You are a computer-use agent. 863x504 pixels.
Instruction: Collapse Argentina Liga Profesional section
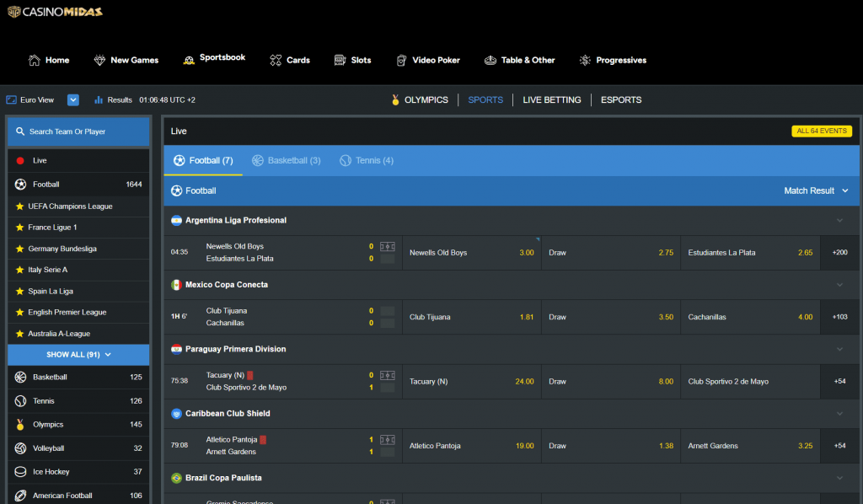pos(840,220)
